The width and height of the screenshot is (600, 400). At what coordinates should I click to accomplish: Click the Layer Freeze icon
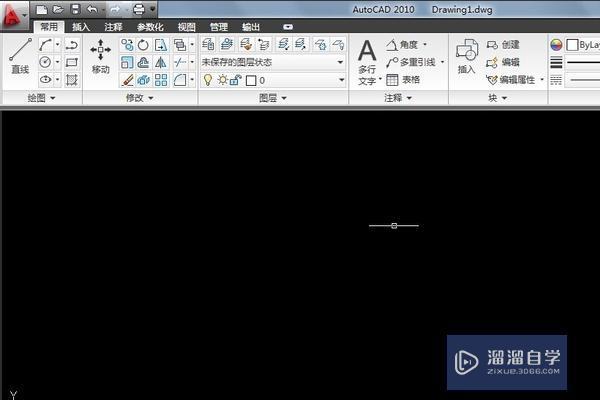tap(320, 44)
